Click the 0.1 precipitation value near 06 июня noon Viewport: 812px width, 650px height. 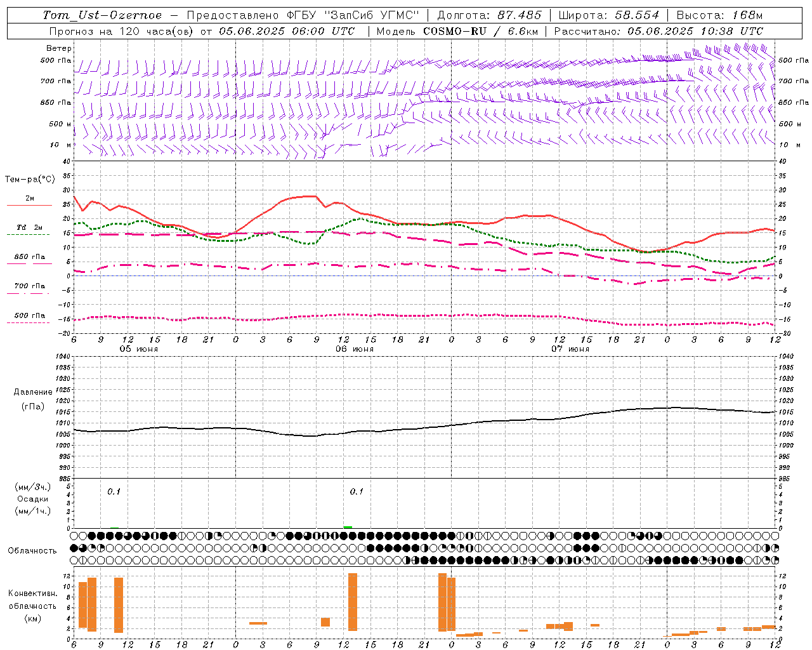[x=357, y=491]
